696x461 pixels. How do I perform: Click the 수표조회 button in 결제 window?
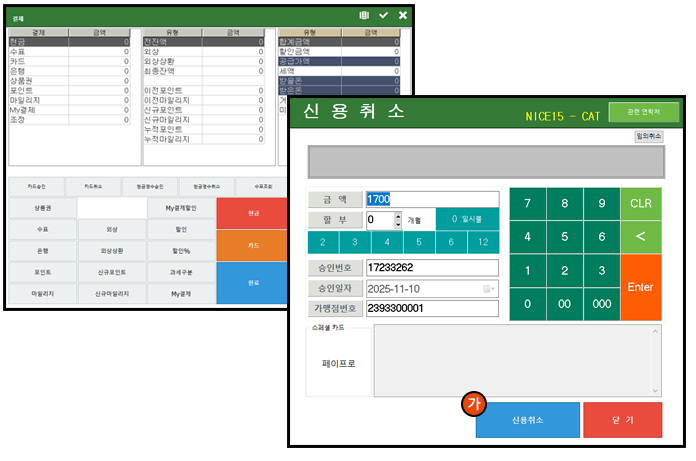click(x=263, y=187)
